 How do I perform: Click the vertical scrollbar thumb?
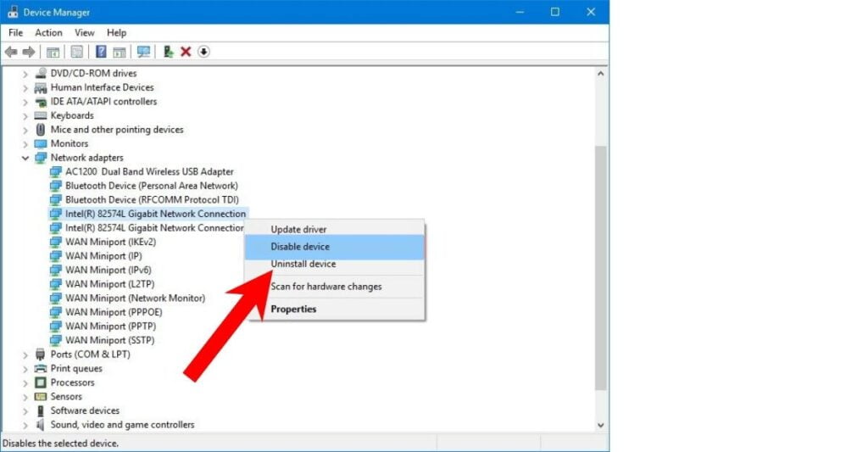point(601,267)
